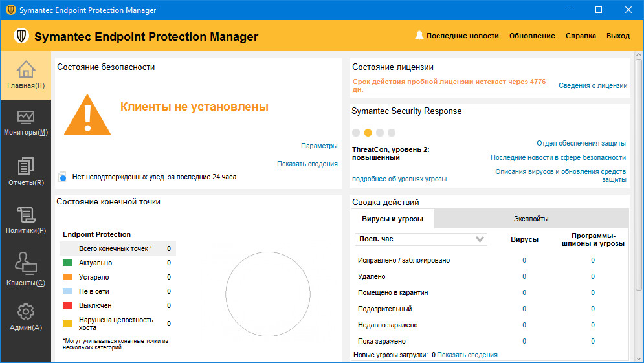Click Вирусы count for Недавно заражено
Image resolution: width=644 pixels, height=363 pixels.
(x=524, y=325)
